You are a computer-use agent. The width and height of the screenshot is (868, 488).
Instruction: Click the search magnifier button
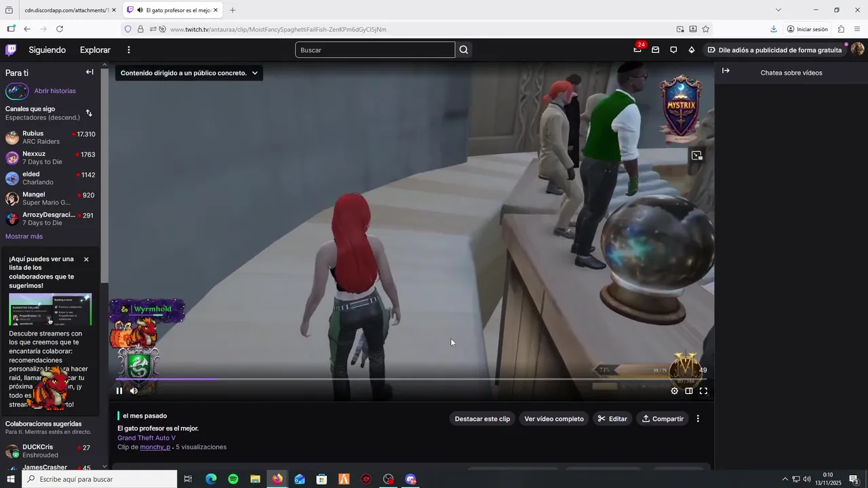(x=464, y=49)
